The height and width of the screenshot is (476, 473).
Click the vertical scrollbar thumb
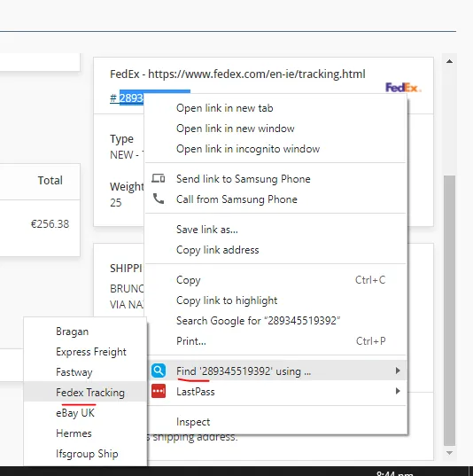pos(449,310)
